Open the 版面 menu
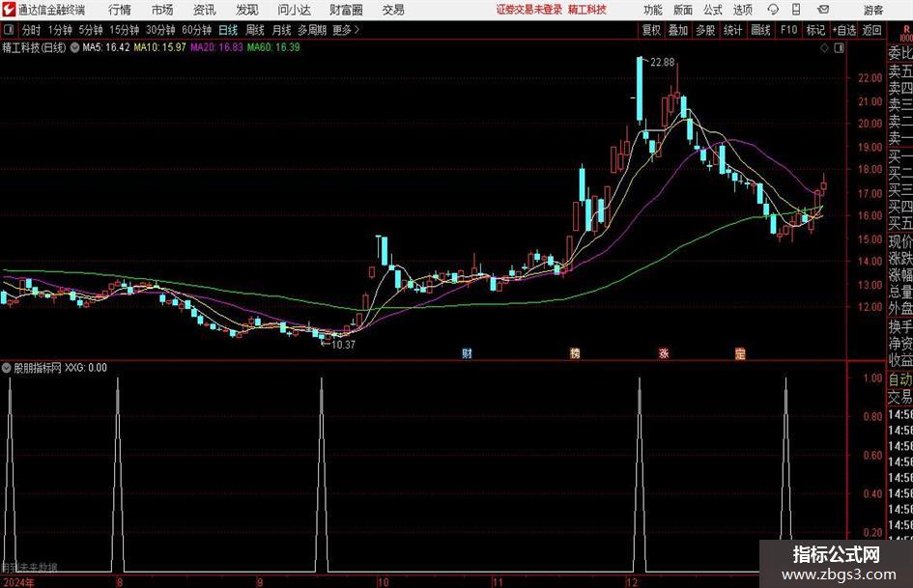This screenshot has width=913, height=588. [682, 10]
